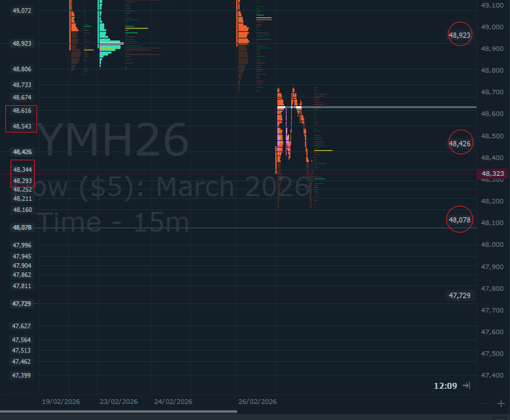Click the 48,293 price level label
Viewport: 510px width, 420px height.
pos(23,181)
